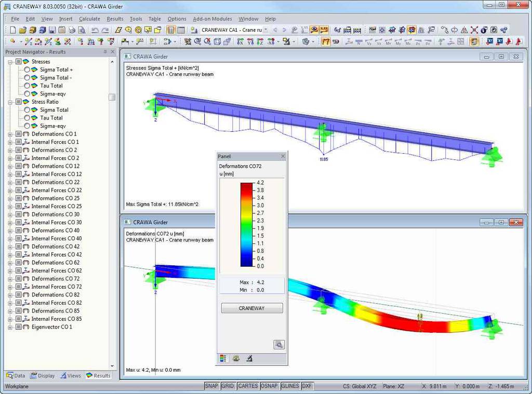Viewport: 532px width, 394px height.
Task: Click the view in Z direction icon
Action: 260,42
